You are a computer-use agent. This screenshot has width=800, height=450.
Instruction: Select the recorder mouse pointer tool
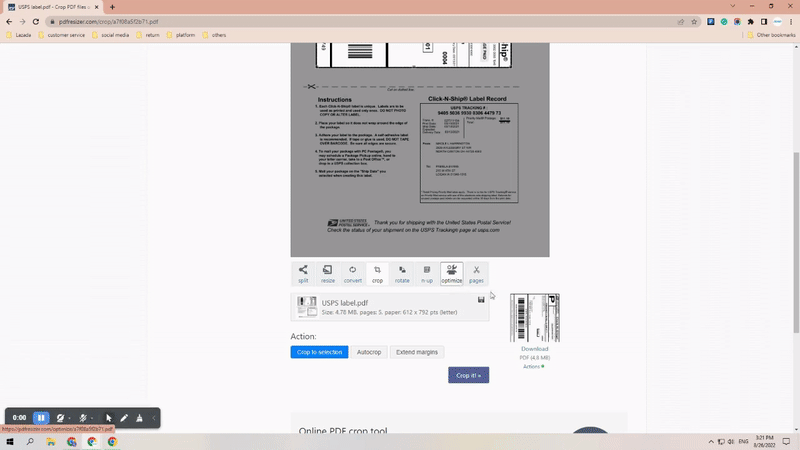108,418
